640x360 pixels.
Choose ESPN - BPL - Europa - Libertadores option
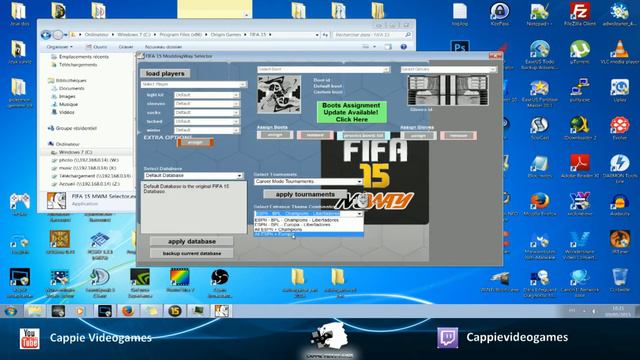click(x=308, y=224)
